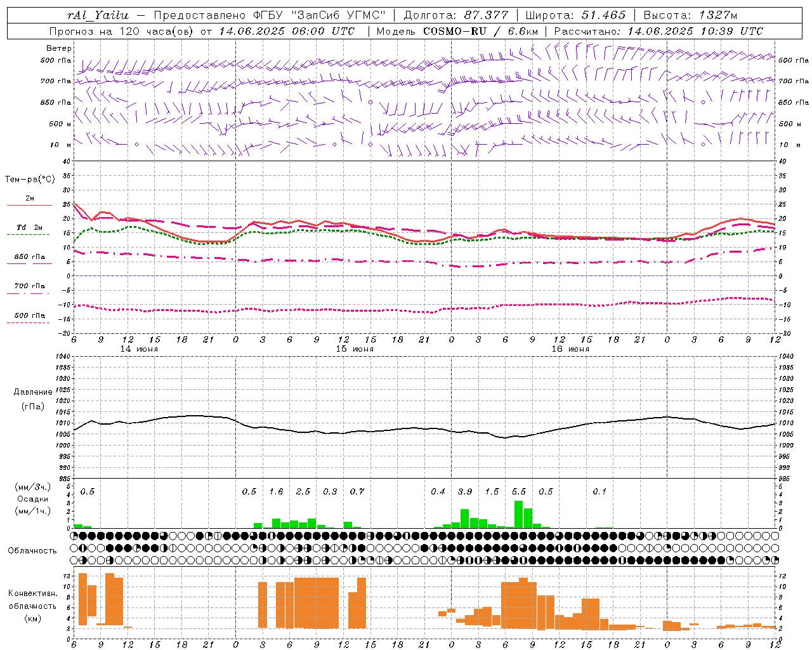The height and width of the screenshot is (650, 812).
Task: Click the 1.6 precipitation value
Action: pyautogui.click(x=276, y=492)
